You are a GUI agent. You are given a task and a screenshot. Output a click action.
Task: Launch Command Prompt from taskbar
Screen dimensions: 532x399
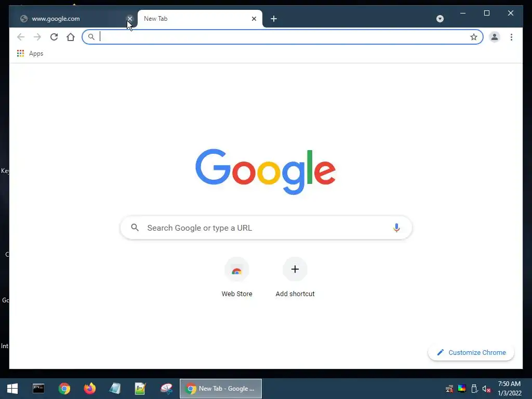click(38, 389)
